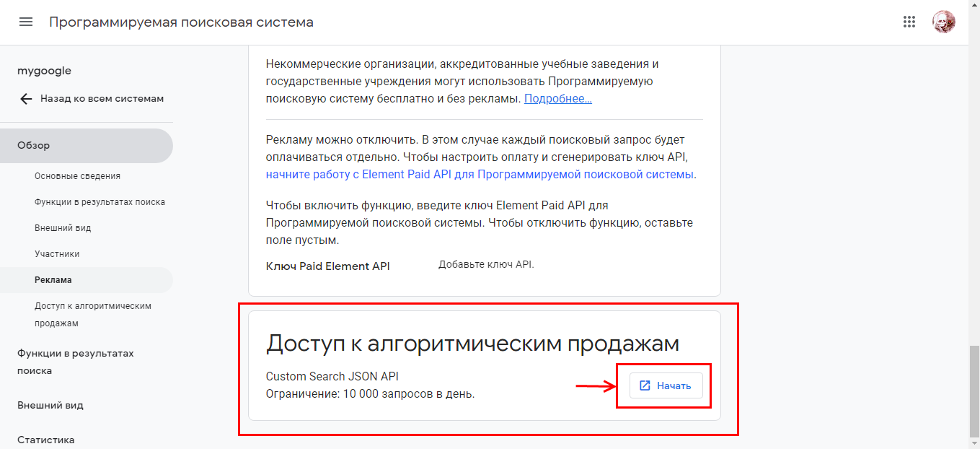Click Назад ко всем системам text
This screenshot has width=980, height=449.
pyautogui.click(x=102, y=99)
